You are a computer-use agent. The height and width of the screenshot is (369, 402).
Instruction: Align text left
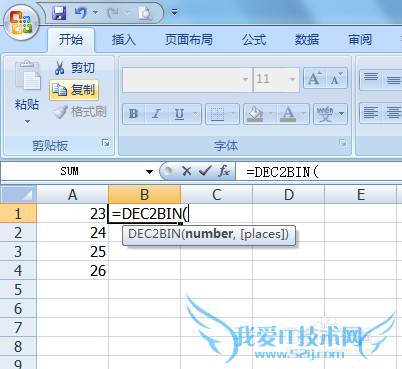tap(371, 113)
